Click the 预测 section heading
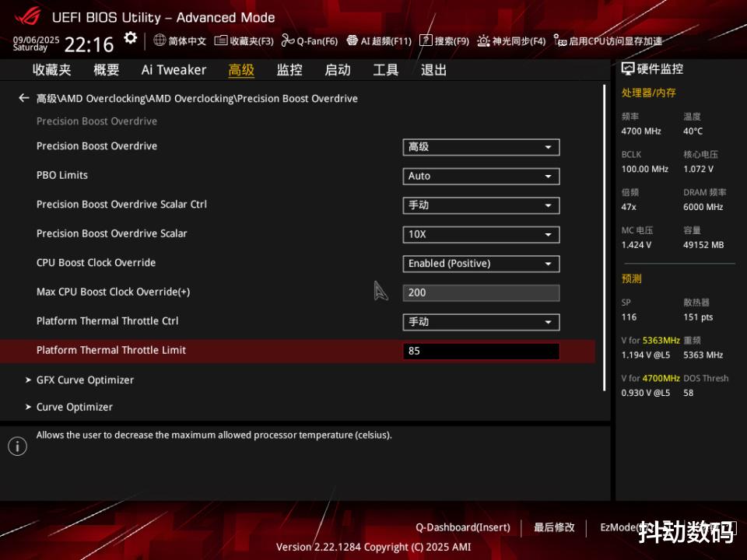The image size is (747, 560). point(632,278)
